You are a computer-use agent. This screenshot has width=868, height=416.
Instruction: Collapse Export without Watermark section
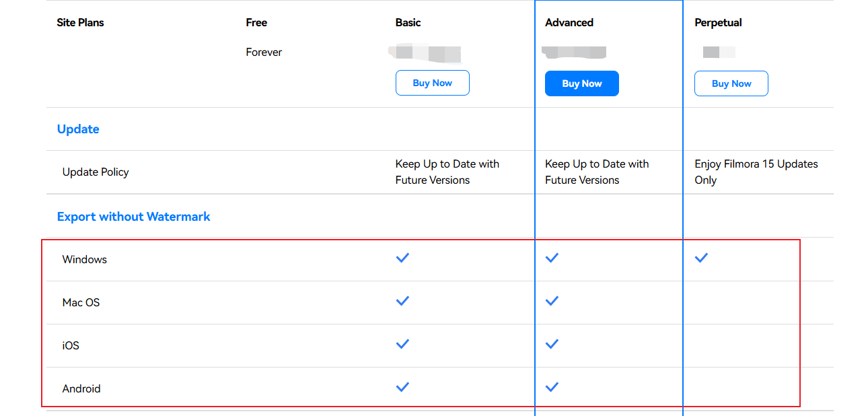[133, 217]
